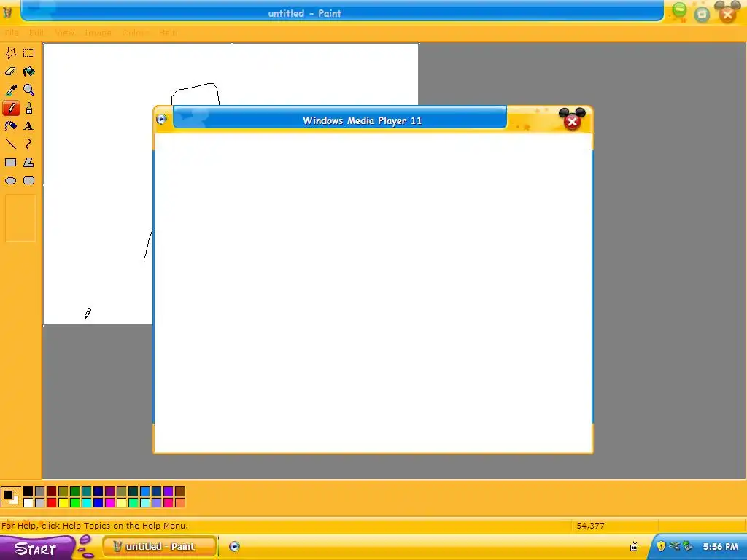Pick the black color swatch
The image size is (747, 560).
click(x=28, y=491)
